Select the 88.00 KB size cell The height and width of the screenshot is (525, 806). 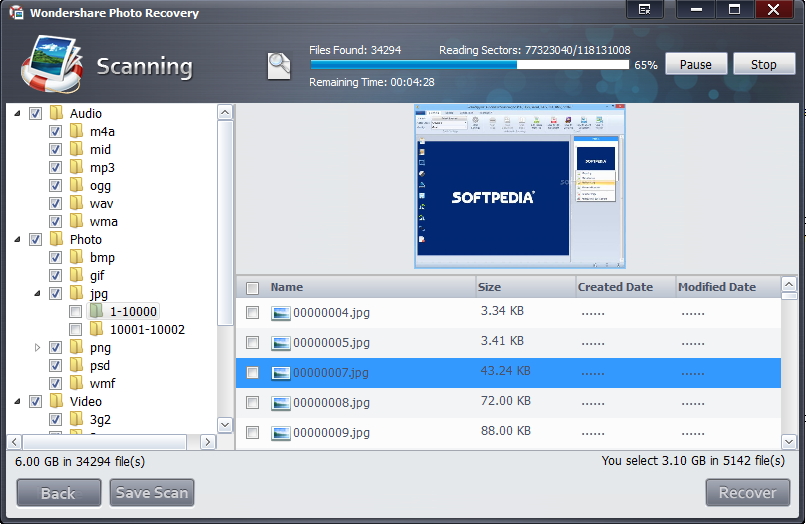click(506, 431)
